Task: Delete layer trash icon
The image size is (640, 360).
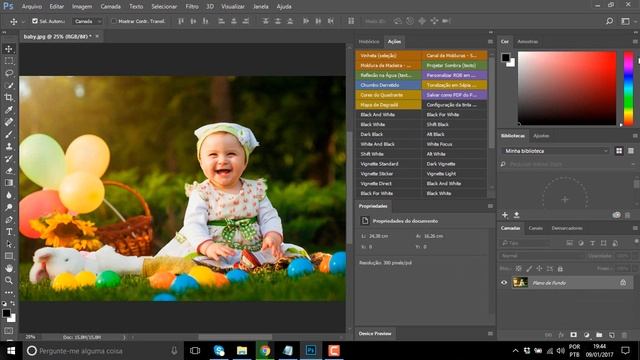Action: click(624, 335)
